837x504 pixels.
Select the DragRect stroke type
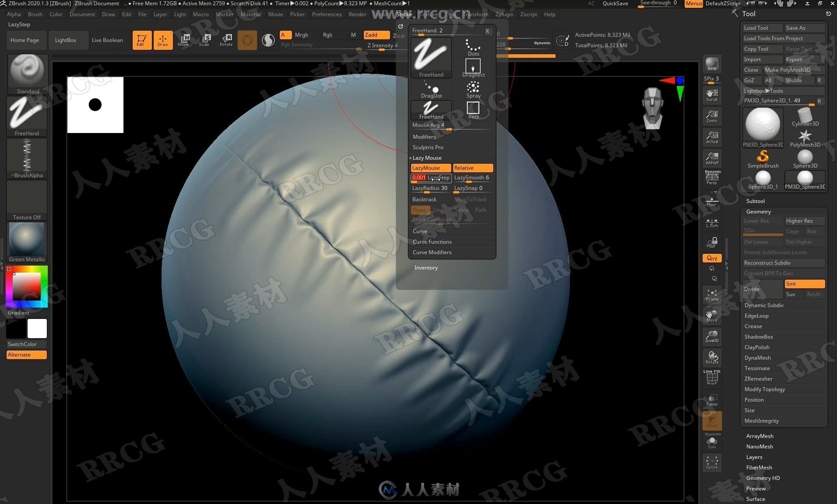tap(473, 68)
